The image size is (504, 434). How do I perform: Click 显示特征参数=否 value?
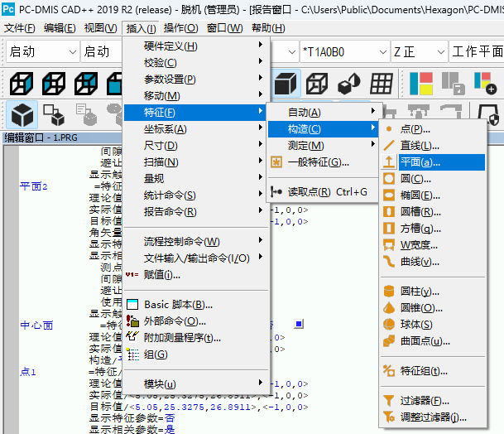click(x=170, y=418)
